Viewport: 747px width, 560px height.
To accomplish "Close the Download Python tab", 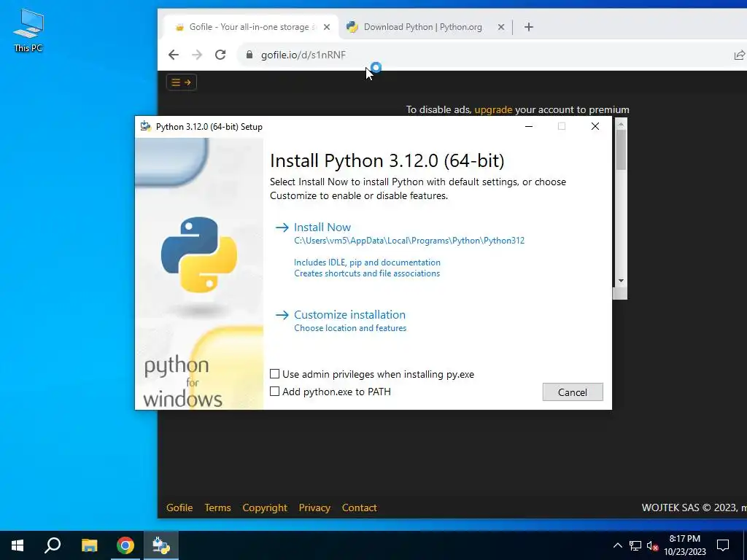I will click(500, 27).
